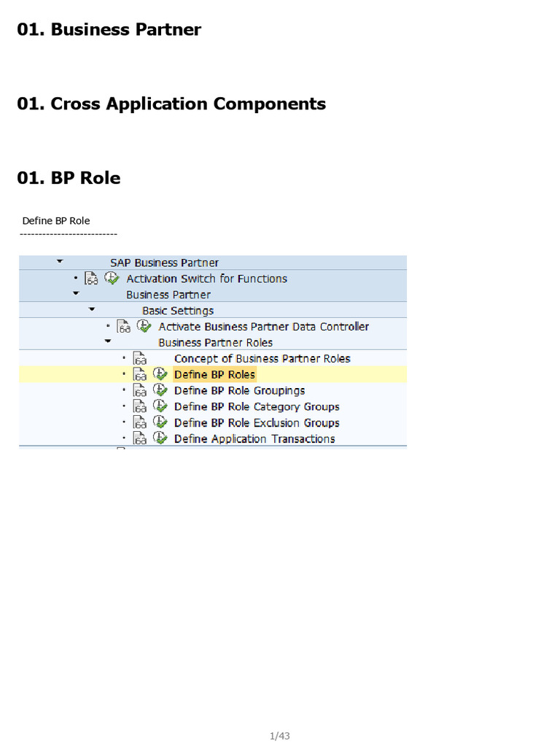Click the Define BP Role caption text
Viewport: 560px width, 747px height.
click(x=56, y=220)
